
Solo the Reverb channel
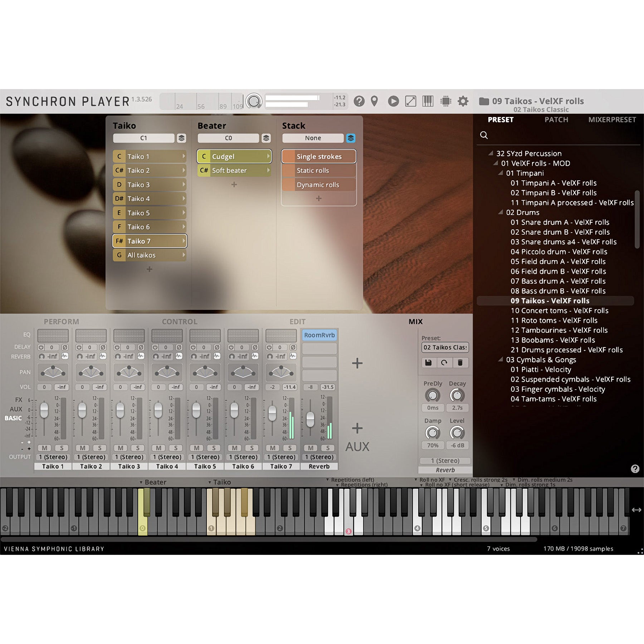pyautogui.click(x=328, y=448)
